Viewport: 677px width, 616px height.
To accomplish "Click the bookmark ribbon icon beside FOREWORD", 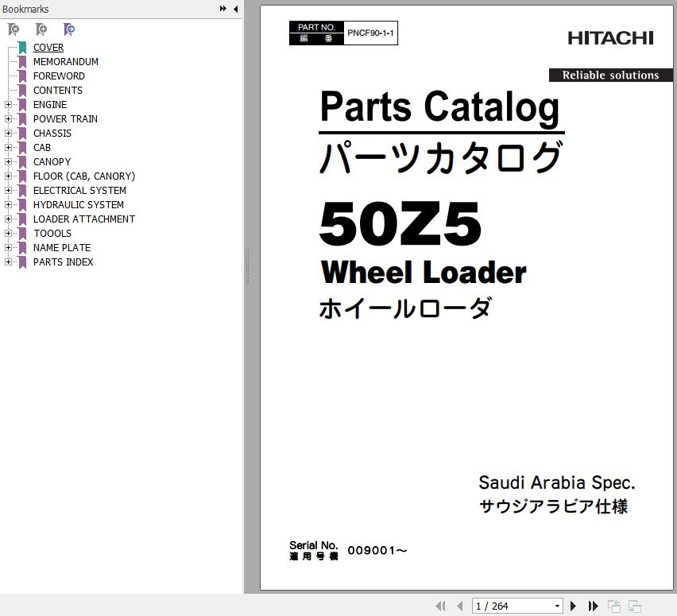I will pos(22,76).
